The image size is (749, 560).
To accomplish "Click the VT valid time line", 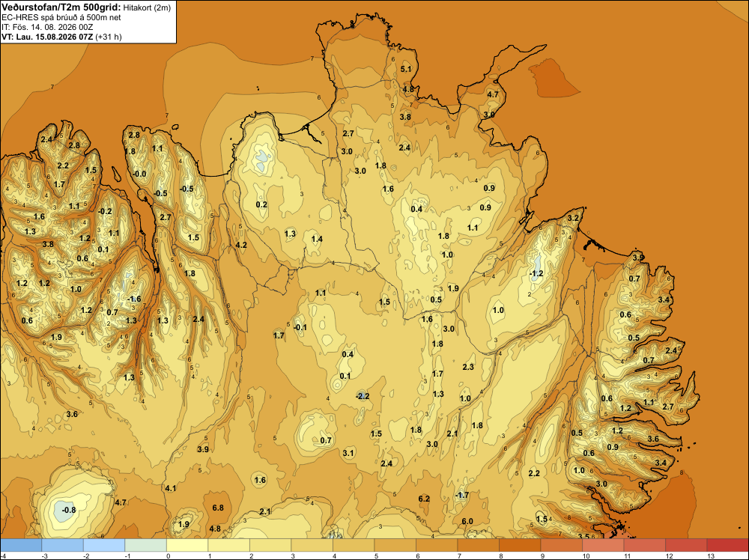I will (61, 37).
